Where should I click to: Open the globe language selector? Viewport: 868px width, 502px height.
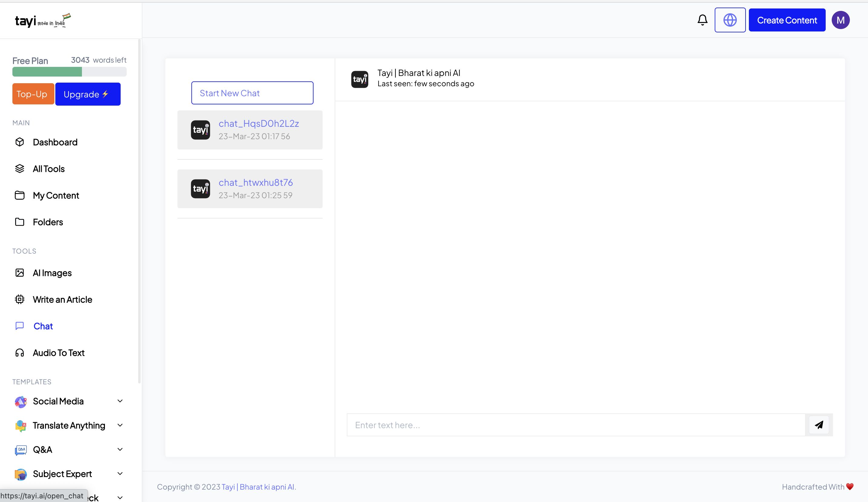pyautogui.click(x=730, y=20)
